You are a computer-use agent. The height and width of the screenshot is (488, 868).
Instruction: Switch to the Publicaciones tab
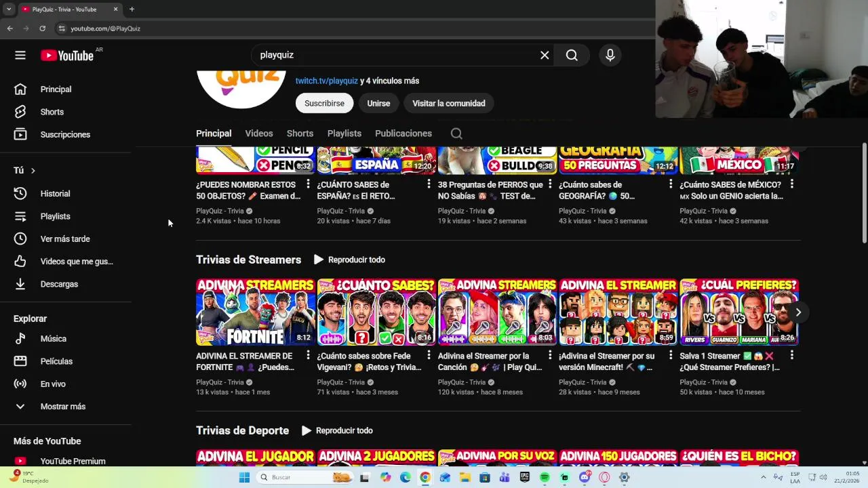[x=403, y=134]
